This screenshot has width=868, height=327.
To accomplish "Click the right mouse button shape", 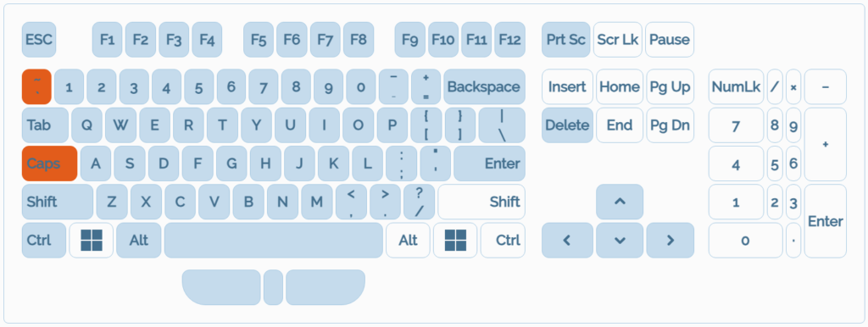I will (325, 287).
